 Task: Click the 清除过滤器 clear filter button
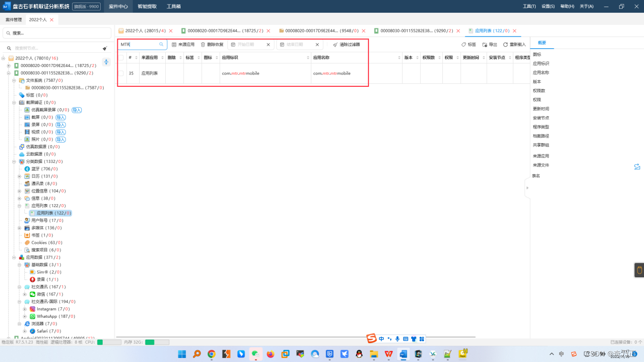[346, 45]
